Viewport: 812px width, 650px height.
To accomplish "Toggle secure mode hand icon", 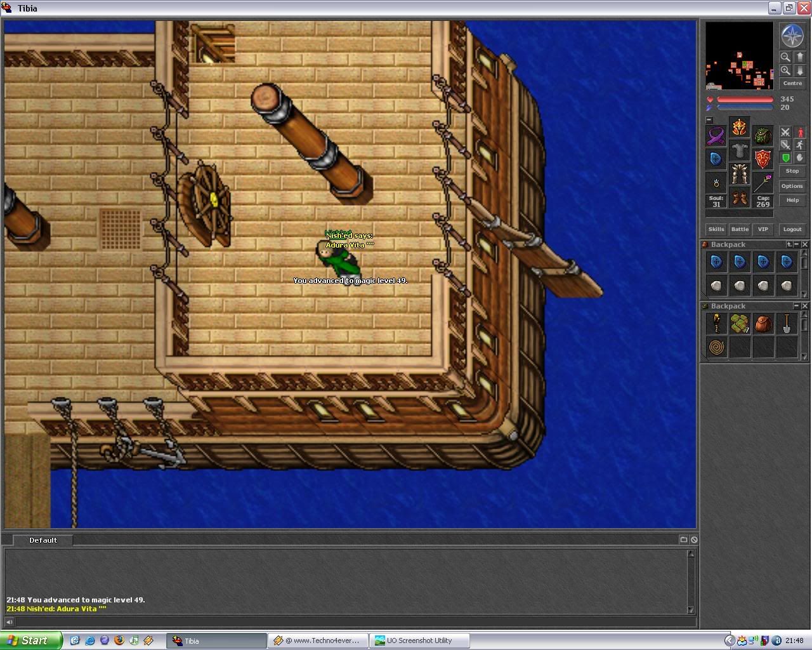I will tap(800, 157).
